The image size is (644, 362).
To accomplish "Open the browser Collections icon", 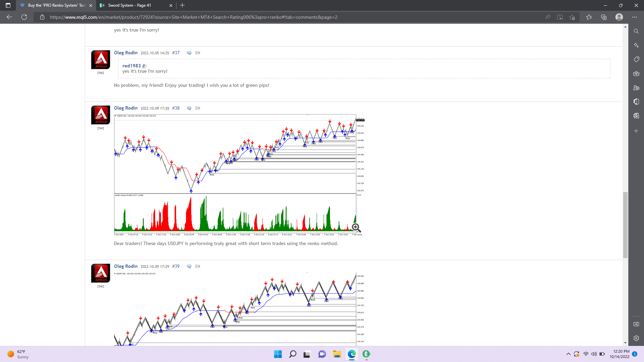I will [x=604, y=17].
